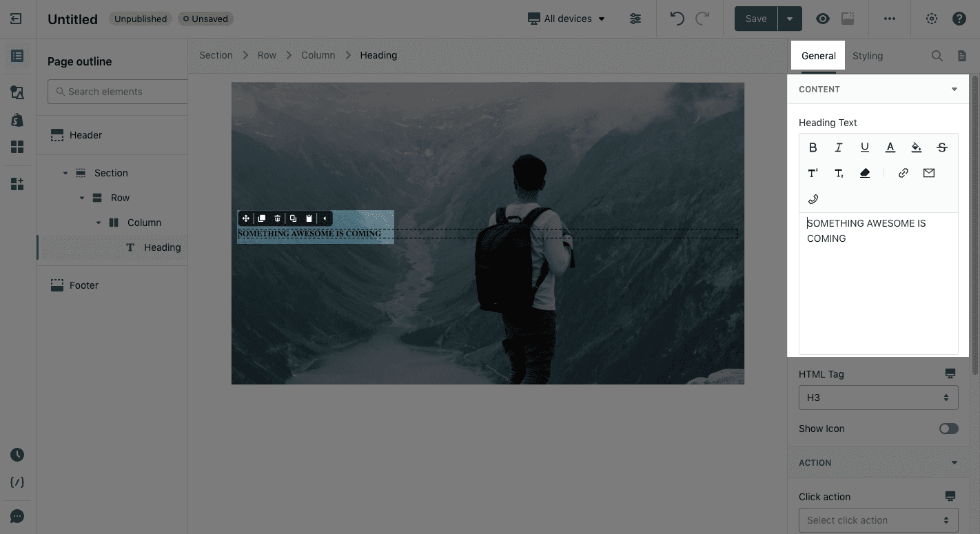
Task: Open the custom code braces icon
Action: pyautogui.click(x=17, y=482)
